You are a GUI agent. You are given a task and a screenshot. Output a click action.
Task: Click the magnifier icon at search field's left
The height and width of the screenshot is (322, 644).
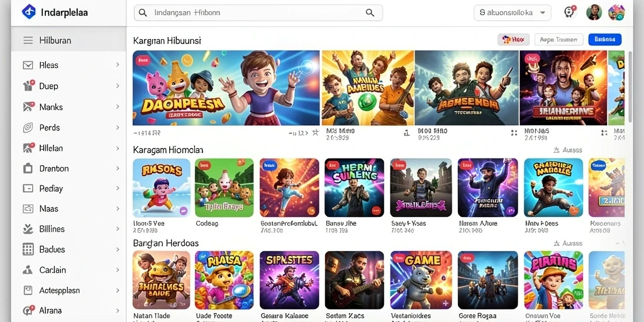tap(143, 13)
